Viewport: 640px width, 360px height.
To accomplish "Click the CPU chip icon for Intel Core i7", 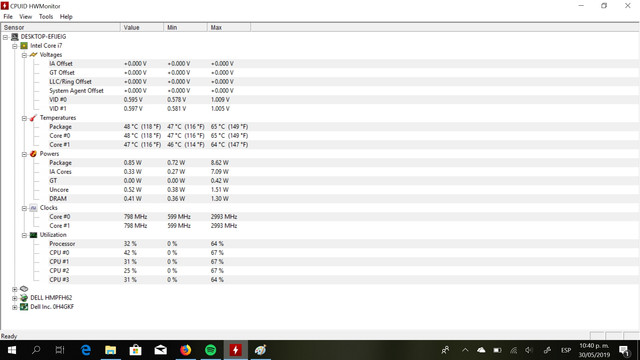I will pos(24,46).
